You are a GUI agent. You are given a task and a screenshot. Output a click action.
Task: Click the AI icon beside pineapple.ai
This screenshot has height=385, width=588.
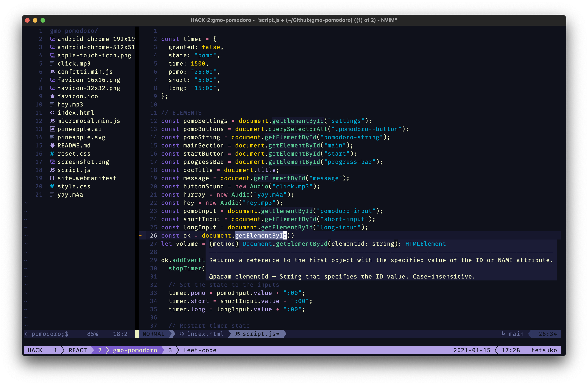coord(52,129)
